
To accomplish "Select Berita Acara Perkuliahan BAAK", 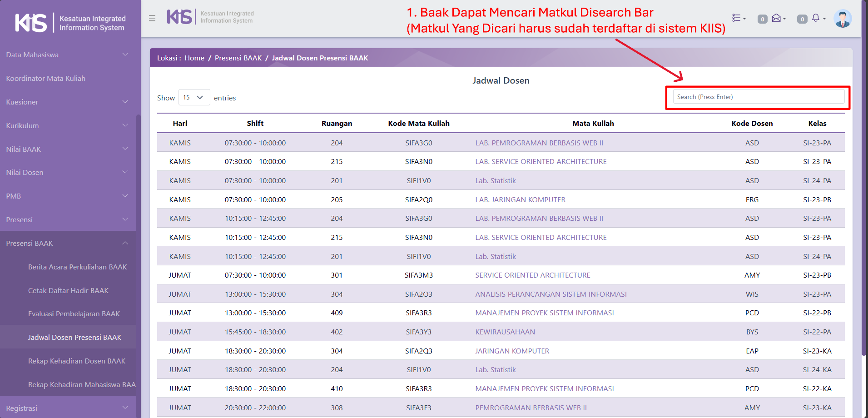I will click(x=77, y=267).
